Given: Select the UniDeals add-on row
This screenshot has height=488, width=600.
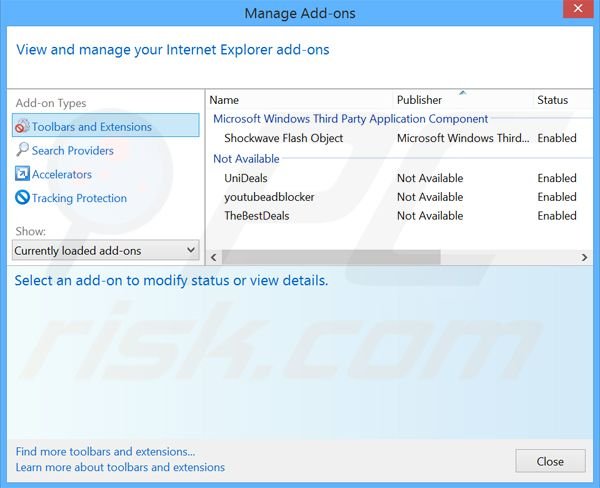Looking at the screenshot, I should [400, 178].
